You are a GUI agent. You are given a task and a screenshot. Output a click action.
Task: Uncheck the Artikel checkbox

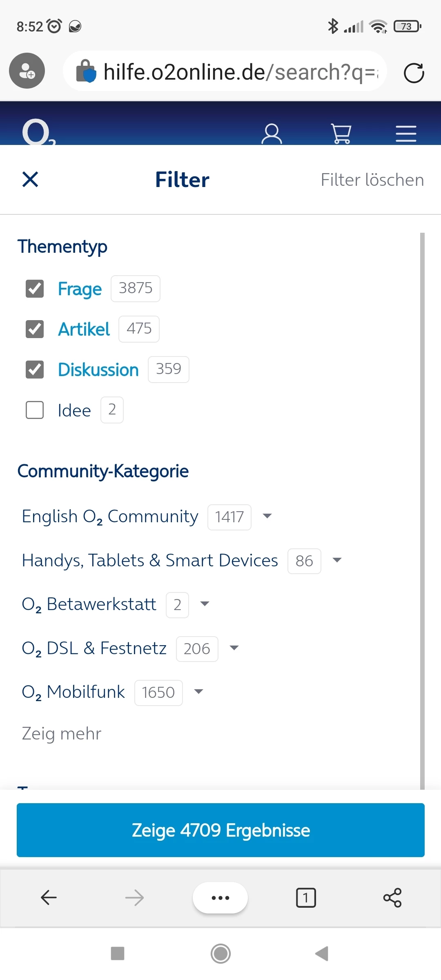35,329
